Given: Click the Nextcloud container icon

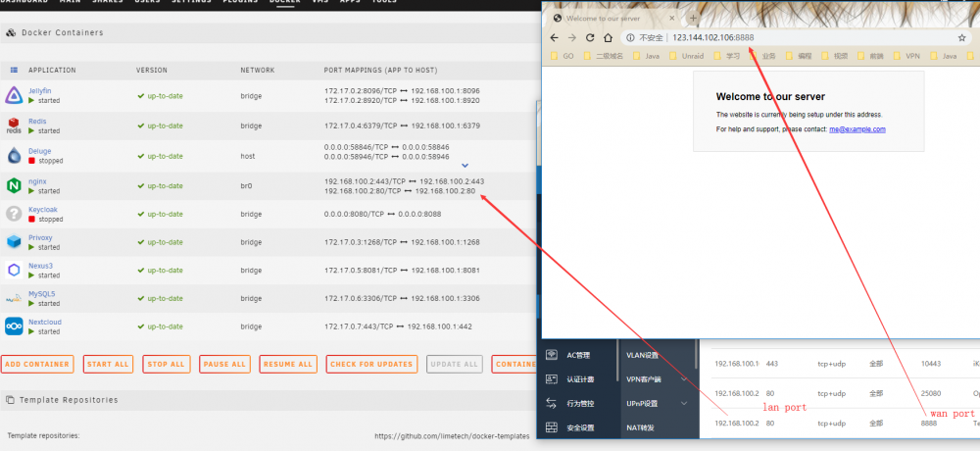Looking at the screenshot, I should tap(14, 326).
